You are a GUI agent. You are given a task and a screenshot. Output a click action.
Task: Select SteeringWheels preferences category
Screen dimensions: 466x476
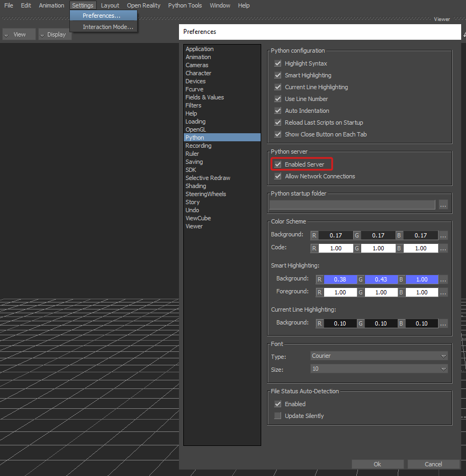(x=222, y=194)
